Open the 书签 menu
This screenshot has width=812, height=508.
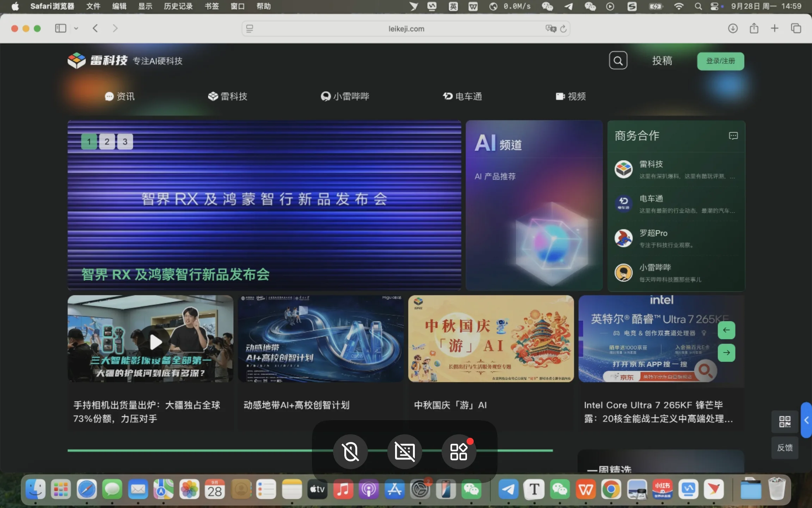coord(212,6)
